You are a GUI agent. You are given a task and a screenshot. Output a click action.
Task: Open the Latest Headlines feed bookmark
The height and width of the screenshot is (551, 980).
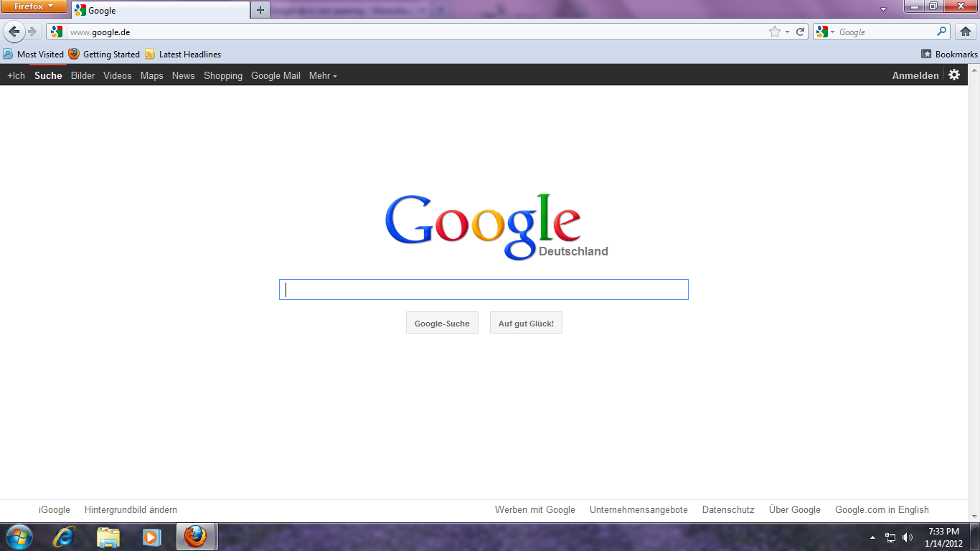tap(183, 54)
